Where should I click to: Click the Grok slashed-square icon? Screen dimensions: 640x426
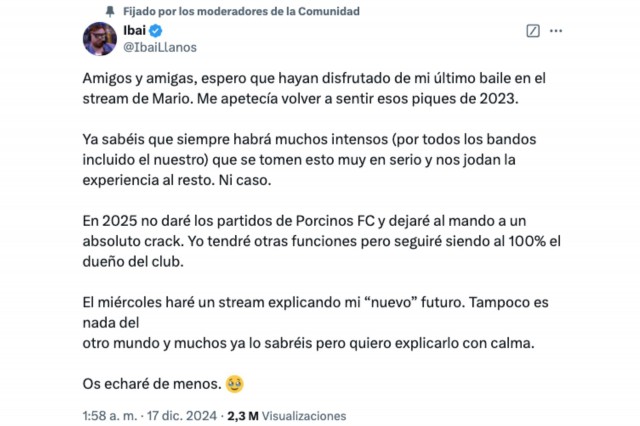pos(533,31)
